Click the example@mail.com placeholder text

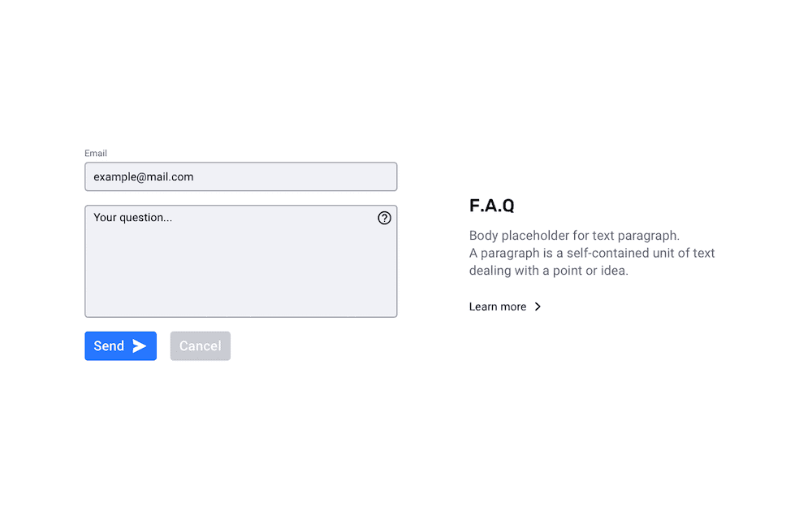pyautogui.click(x=144, y=176)
